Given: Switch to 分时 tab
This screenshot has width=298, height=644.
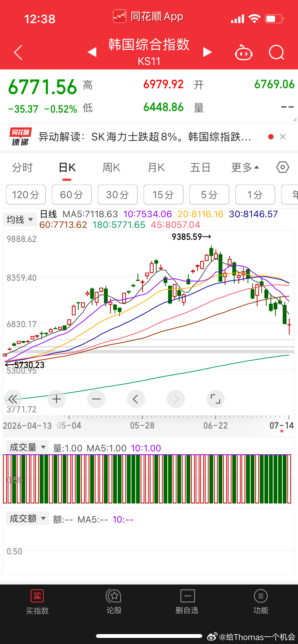Looking at the screenshot, I should [x=22, y=167].
